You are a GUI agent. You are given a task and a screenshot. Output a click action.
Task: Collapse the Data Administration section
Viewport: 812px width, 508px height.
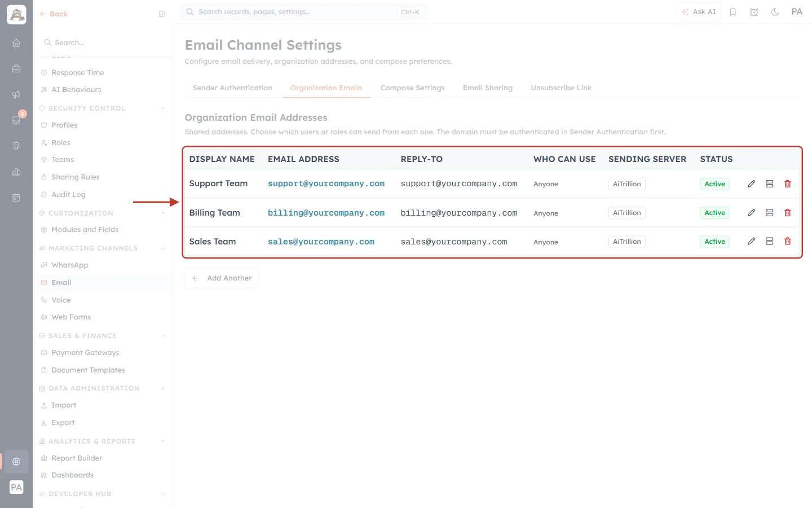tap(163, 388)
